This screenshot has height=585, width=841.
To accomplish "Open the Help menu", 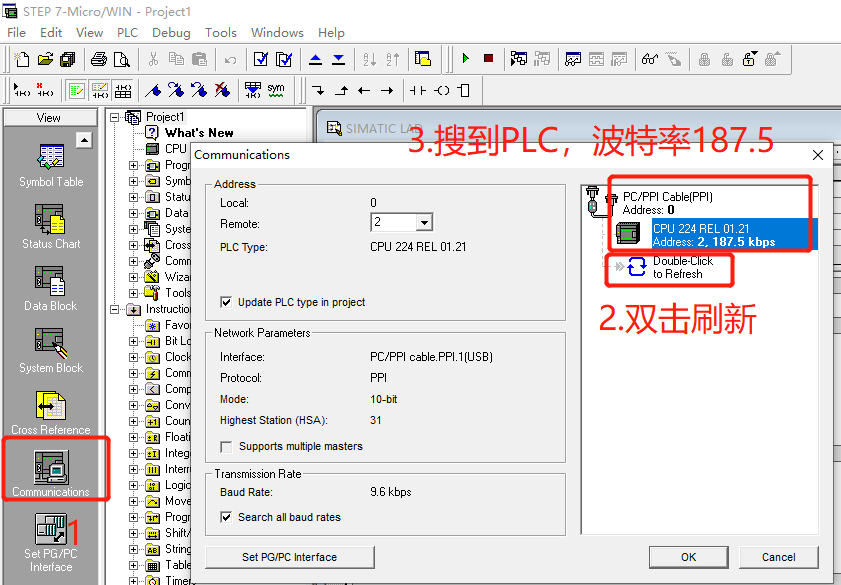I will [x=331, y=33].
